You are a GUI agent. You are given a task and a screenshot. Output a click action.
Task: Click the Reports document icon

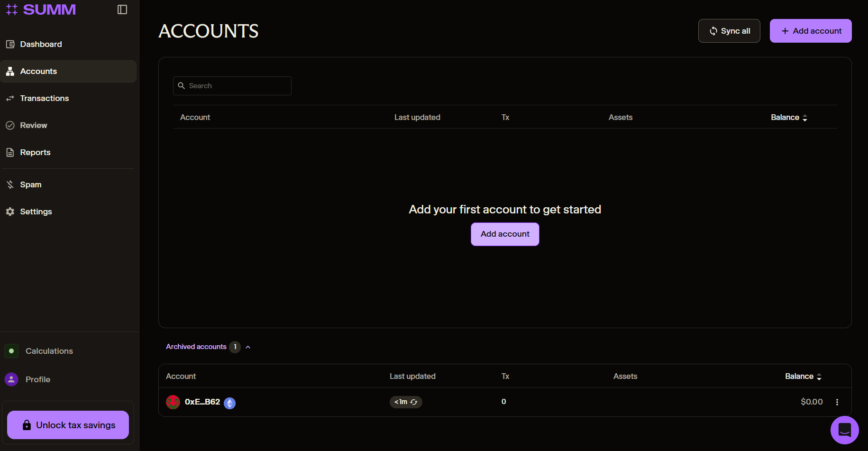10,152
